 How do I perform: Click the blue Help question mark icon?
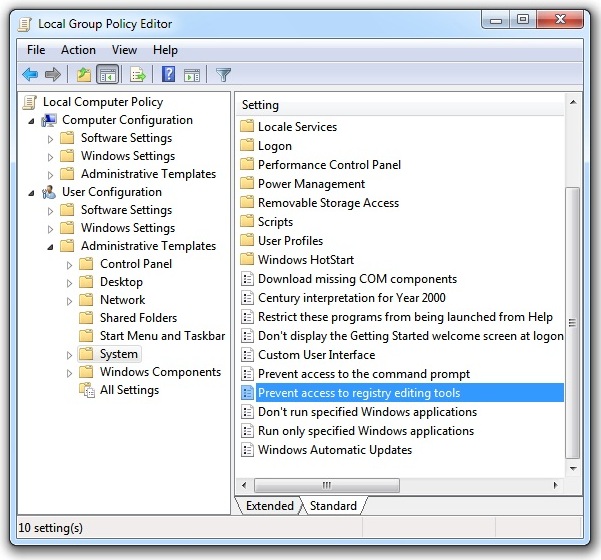click(x=168, y=75)
